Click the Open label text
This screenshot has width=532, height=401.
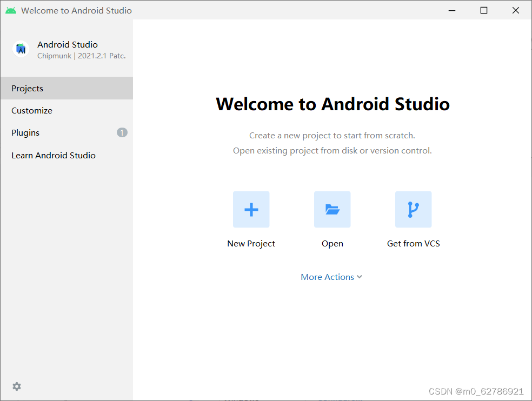[x=332, y=244]
